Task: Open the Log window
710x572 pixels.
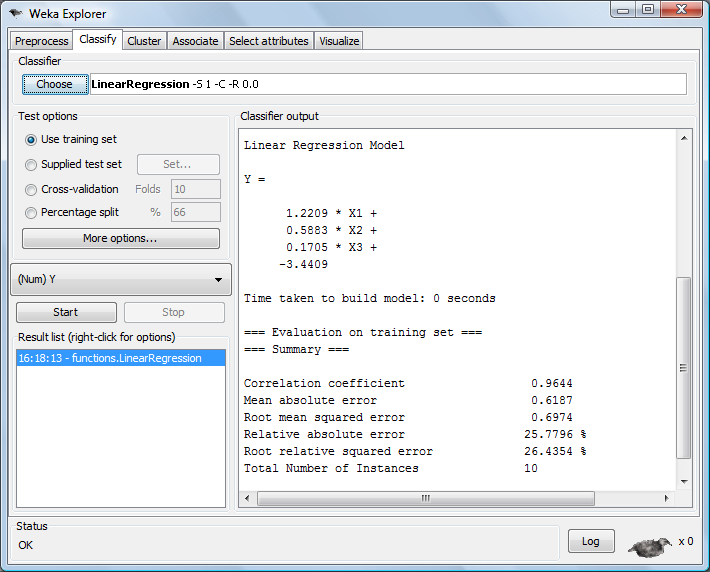Action: [591, 541]
